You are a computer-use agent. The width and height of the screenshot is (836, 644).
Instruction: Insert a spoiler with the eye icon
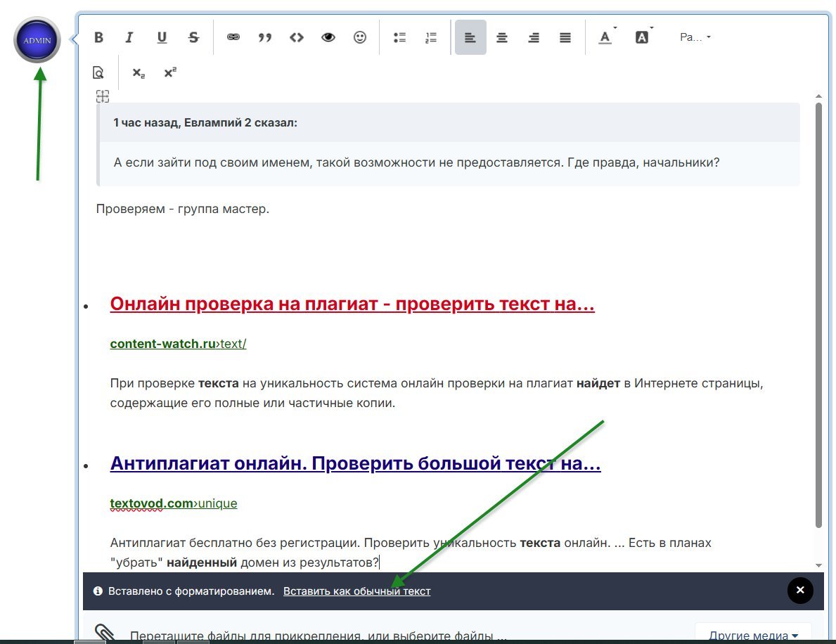coord(328,37)
